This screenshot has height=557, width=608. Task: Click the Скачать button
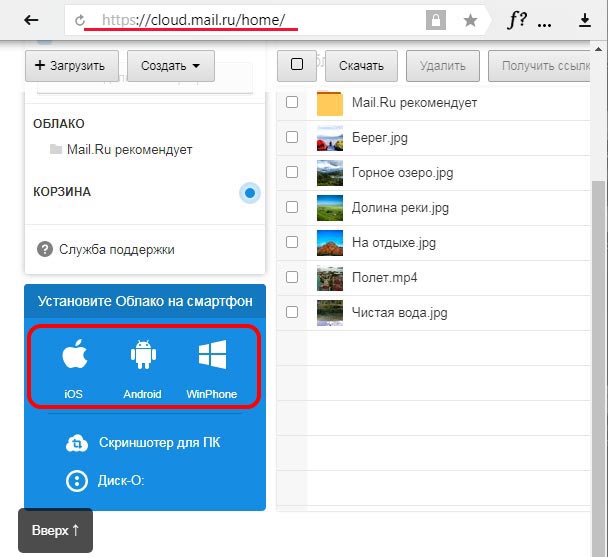(x=361, y=66)
